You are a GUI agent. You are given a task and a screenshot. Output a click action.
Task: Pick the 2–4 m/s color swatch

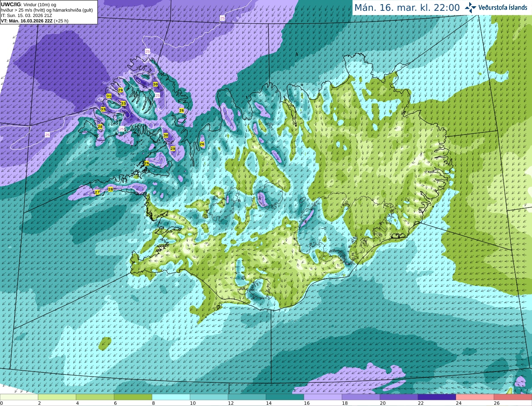[57, 397]
